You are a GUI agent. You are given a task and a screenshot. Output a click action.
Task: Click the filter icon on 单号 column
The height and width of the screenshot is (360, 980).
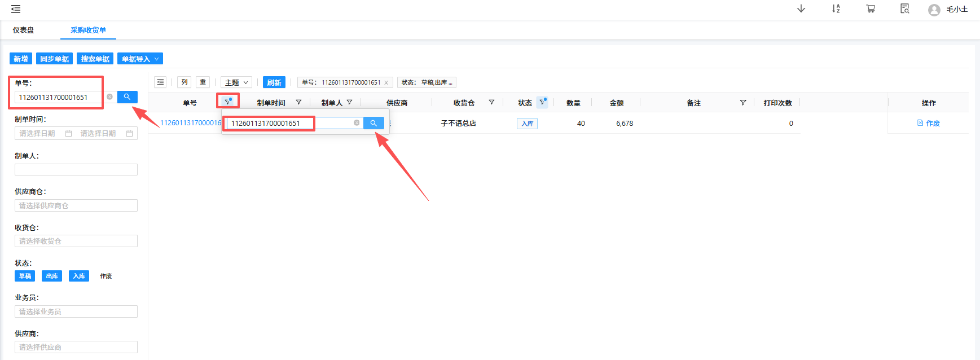[x=228, y=102]
